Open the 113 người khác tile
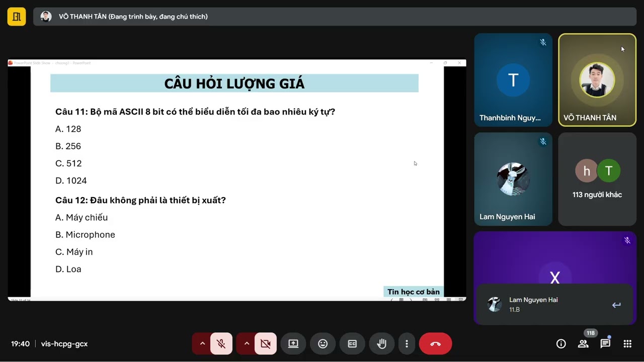Screen dimensions: 644x362 click(x=597, y=179)
